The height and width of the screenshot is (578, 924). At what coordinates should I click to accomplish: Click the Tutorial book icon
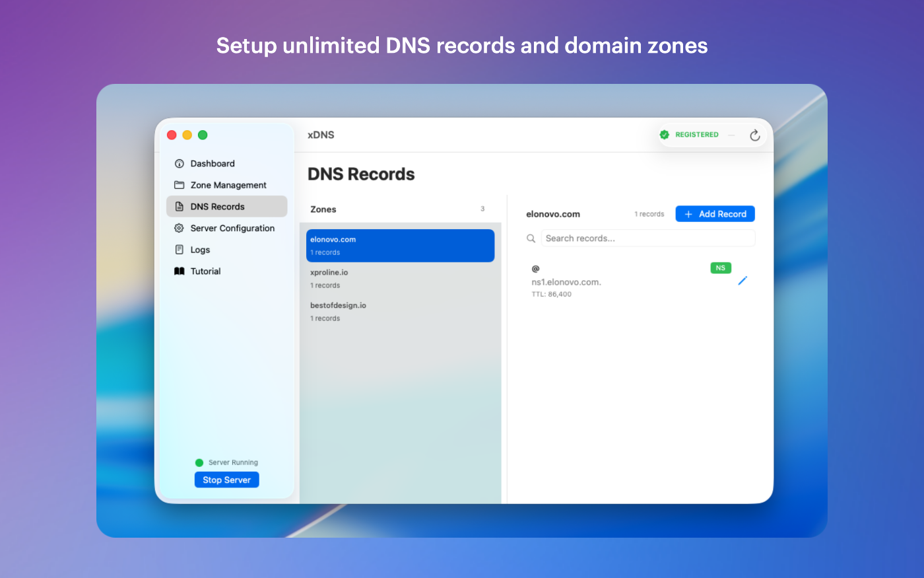179,271
